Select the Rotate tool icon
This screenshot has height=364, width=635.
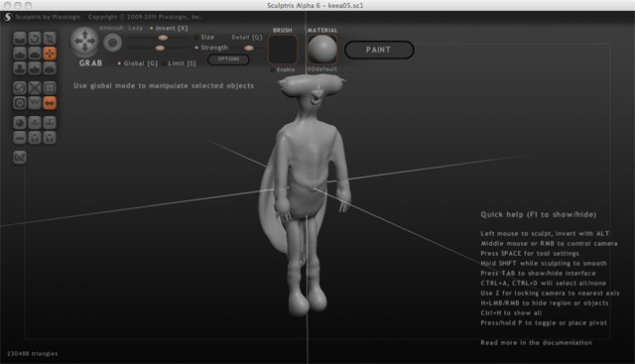pyautogui.click(x=35, y=39)
